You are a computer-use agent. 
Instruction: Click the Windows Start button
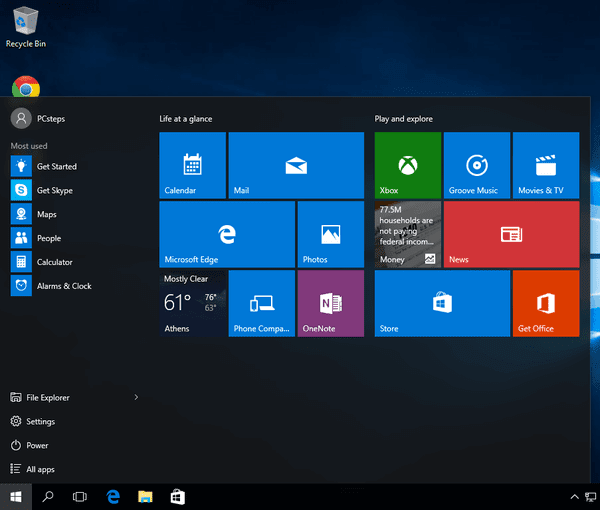pos(16,497)
